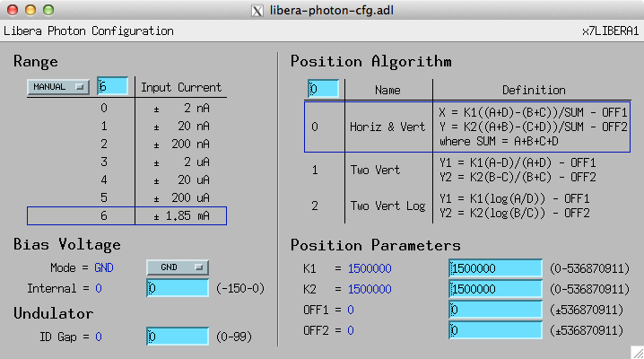Click the 'Libera Photon Configuration' title text

click(88, 31)
